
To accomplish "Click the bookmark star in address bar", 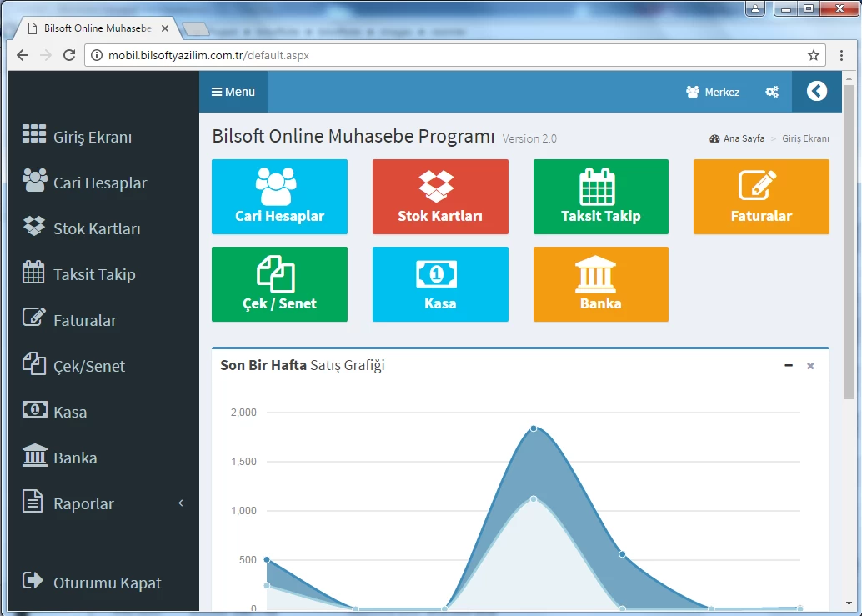I will [x=814, y=55].
